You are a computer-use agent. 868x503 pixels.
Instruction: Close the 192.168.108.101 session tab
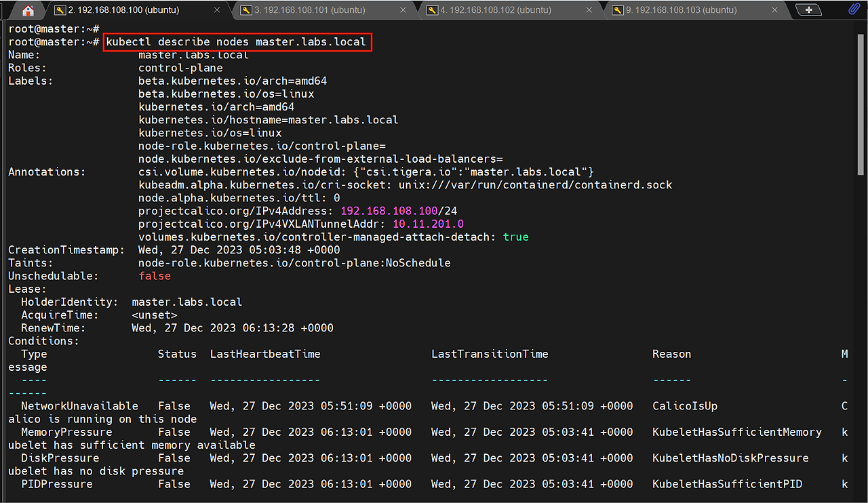(x=403, y=10)
